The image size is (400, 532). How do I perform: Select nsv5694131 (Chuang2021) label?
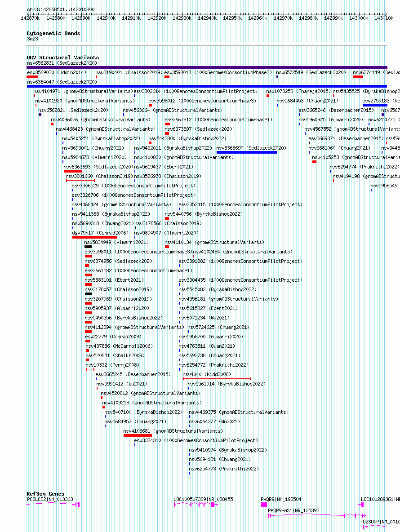220,459
